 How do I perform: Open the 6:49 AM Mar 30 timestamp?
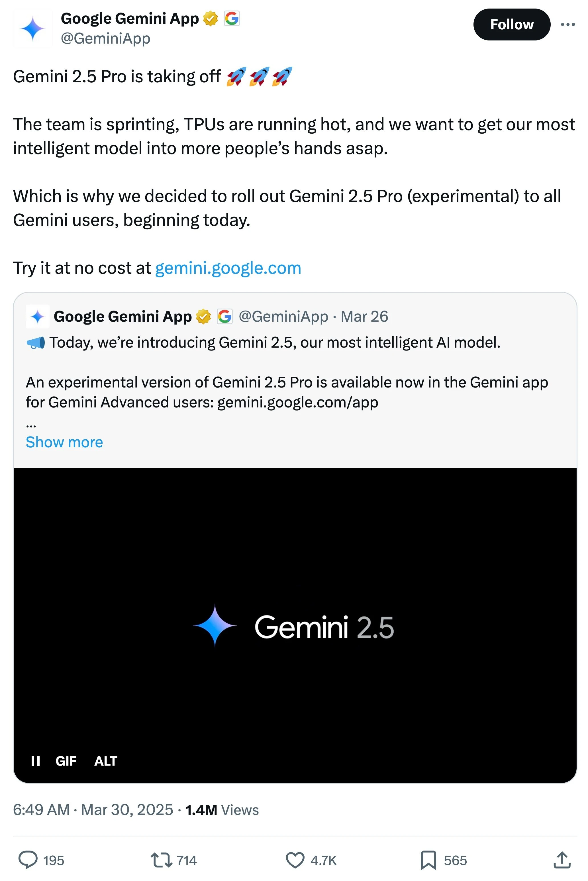(x=93, y=810)
